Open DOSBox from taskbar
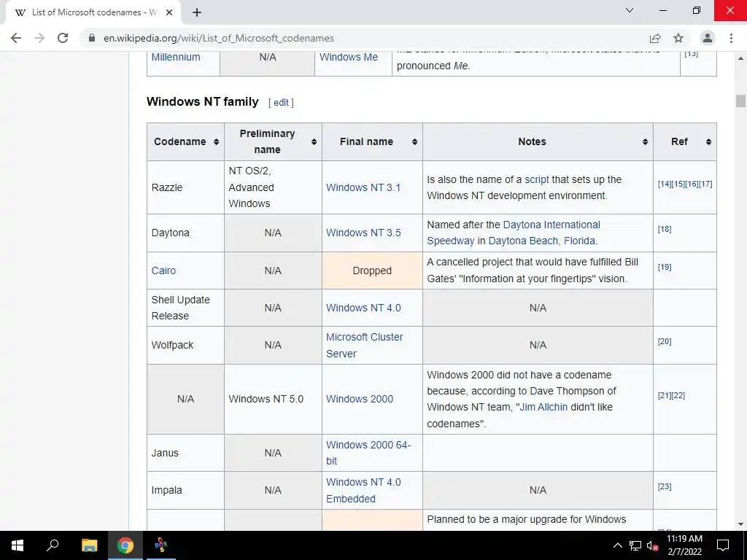Image resolution: width=747 pixels, height=560 pixels. coord(161,545)
